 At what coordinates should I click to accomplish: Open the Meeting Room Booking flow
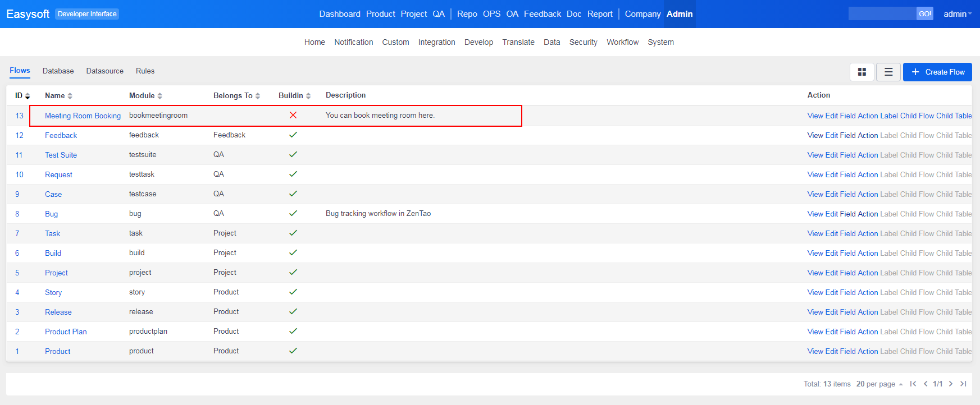pos(83,116)
